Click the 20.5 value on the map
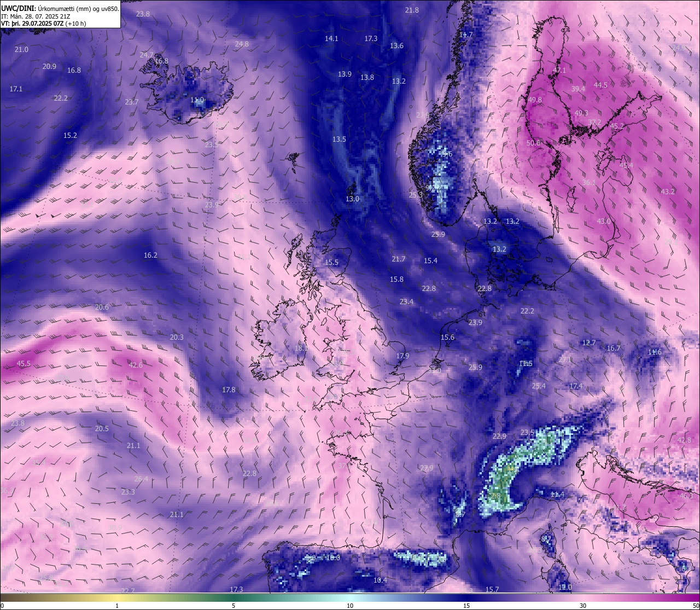The image size is (700, 610). pos(102,428)
